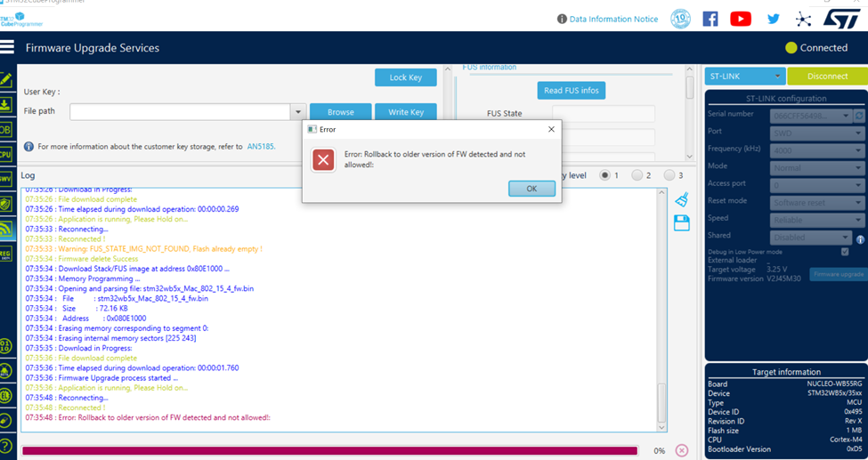Open the hamburger main menu

pos(6,47)
